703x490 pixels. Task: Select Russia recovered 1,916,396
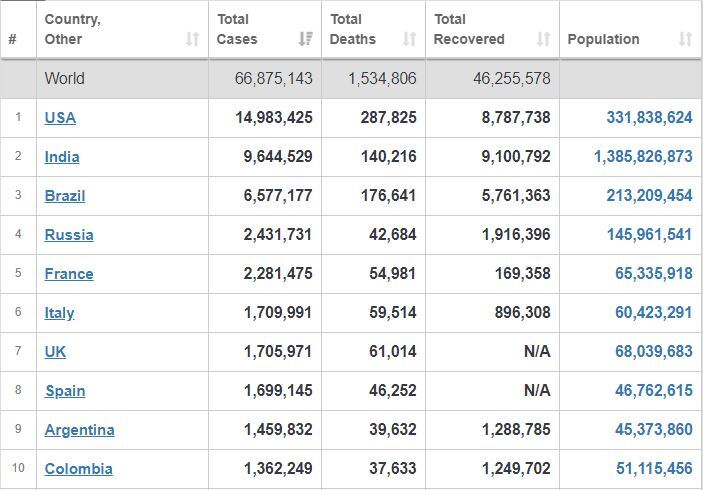(516, 234)
